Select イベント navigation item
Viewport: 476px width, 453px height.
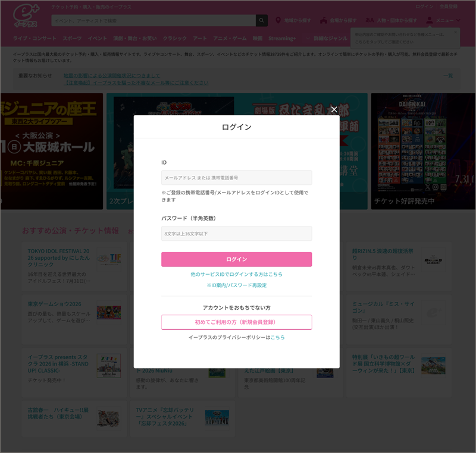tap(98, 38)
